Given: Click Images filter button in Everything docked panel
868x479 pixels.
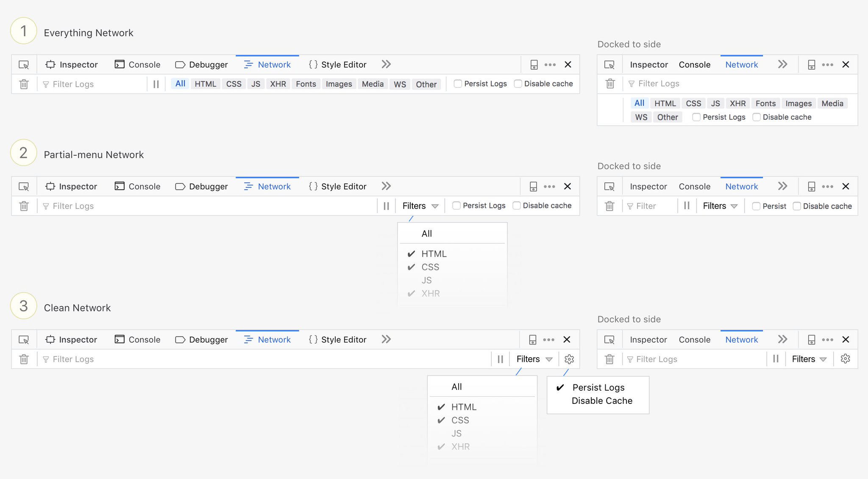Looking at the screenshot, I should coord(798,104).
